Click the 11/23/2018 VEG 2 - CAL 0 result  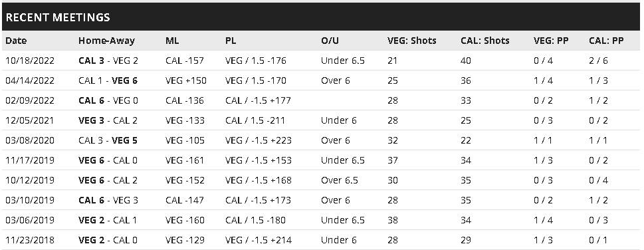pyautogui.click(x=108, y=240)
